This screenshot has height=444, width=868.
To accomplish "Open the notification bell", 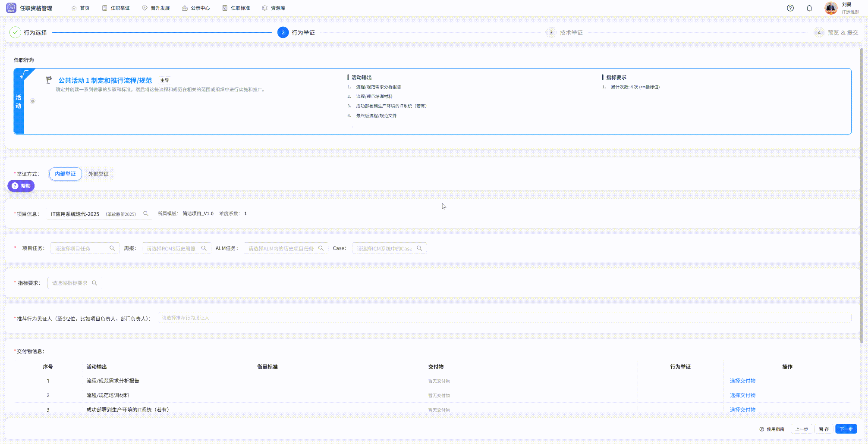I will point(809,8).
